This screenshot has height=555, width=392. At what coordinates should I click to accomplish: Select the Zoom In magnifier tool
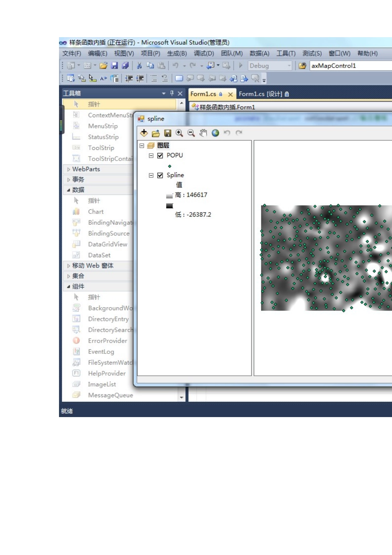tap(179, 133)
